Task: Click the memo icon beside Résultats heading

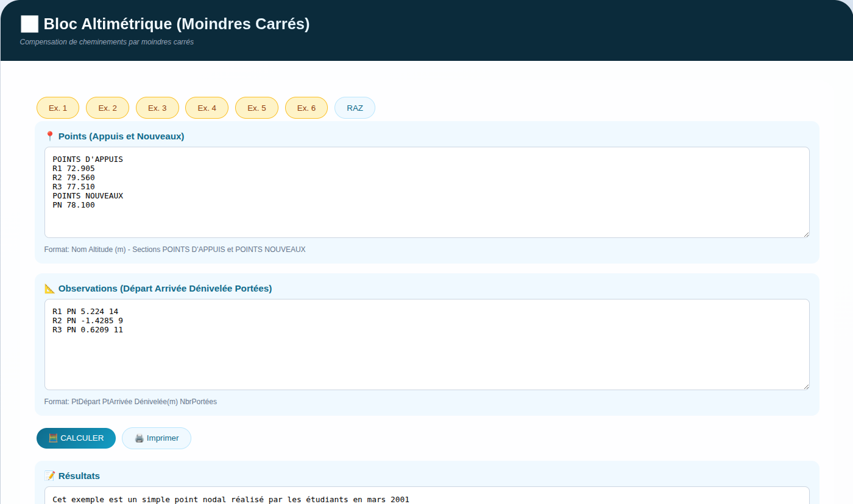Action: point(50,476)
